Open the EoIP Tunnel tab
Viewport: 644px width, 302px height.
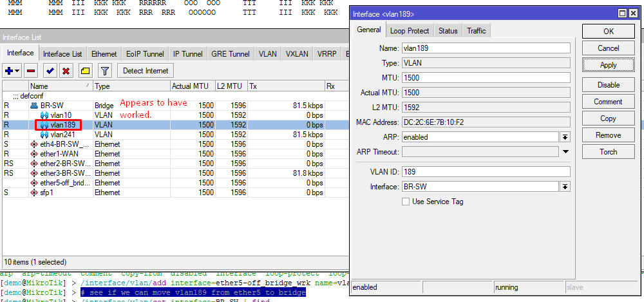click(145, 54)
